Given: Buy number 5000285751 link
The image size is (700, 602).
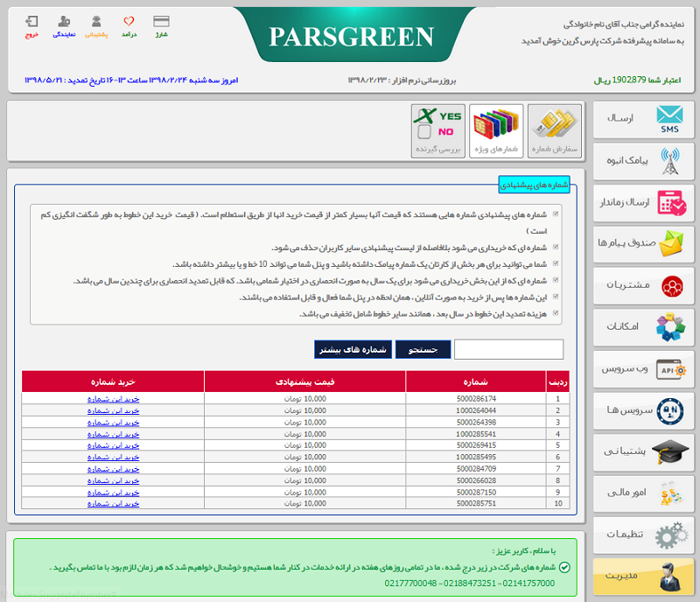Looking at the screenshot, I should [114, 503].
